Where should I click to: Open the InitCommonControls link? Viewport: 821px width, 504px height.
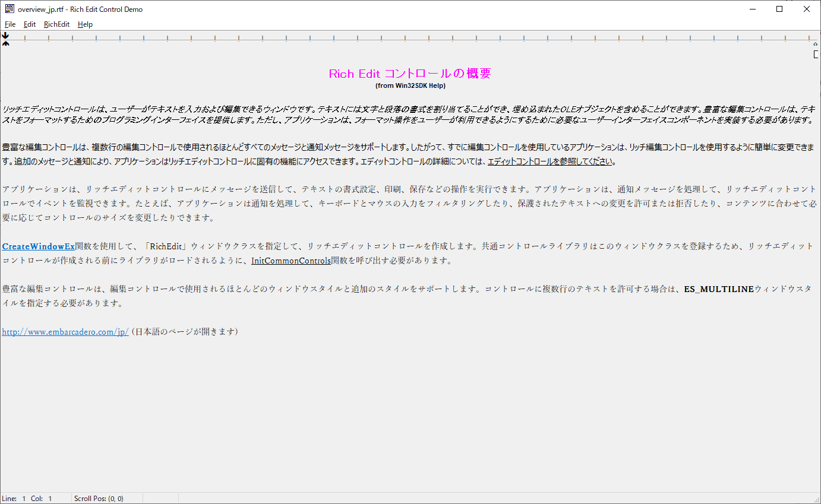[291, 260]
